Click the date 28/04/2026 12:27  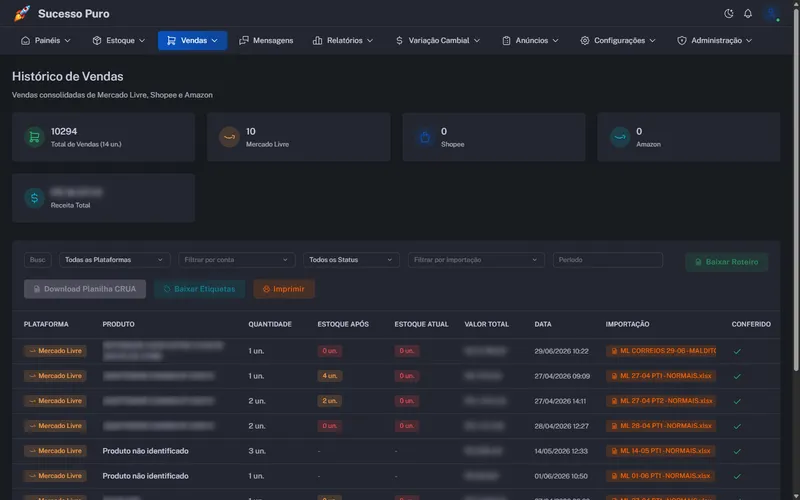coord(562,426)
